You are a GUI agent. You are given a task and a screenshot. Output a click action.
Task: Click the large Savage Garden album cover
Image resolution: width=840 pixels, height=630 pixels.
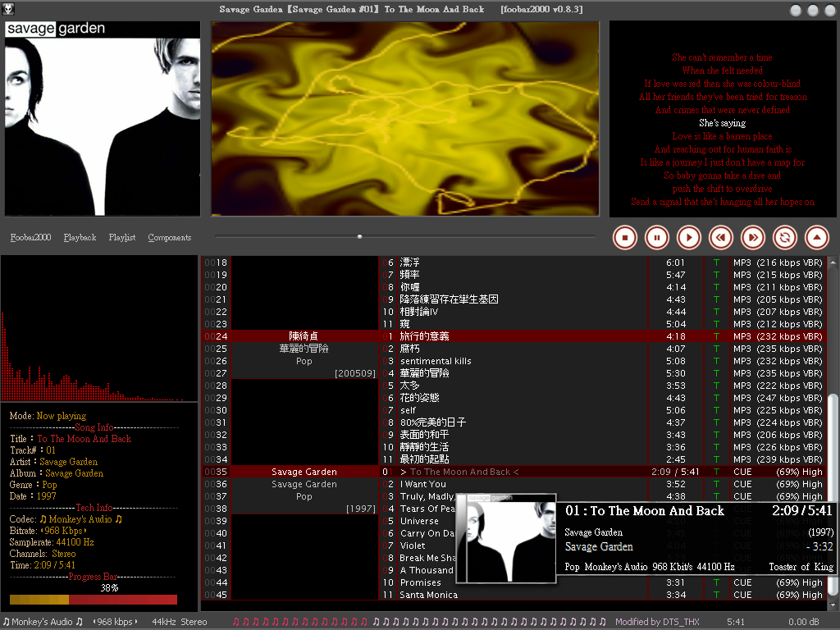tap(103, 118)
